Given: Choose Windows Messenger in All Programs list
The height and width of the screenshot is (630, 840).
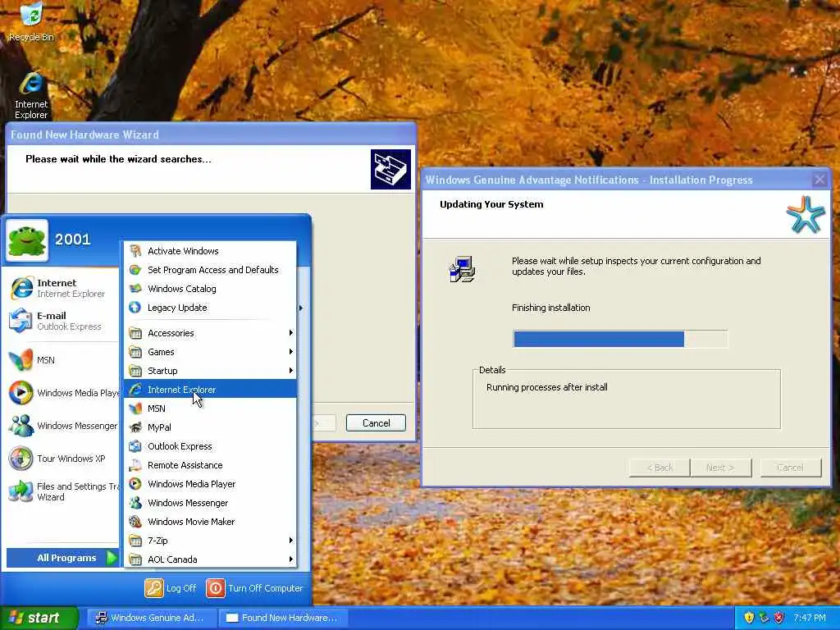Looking at the screenshot, I should [210, 503].
